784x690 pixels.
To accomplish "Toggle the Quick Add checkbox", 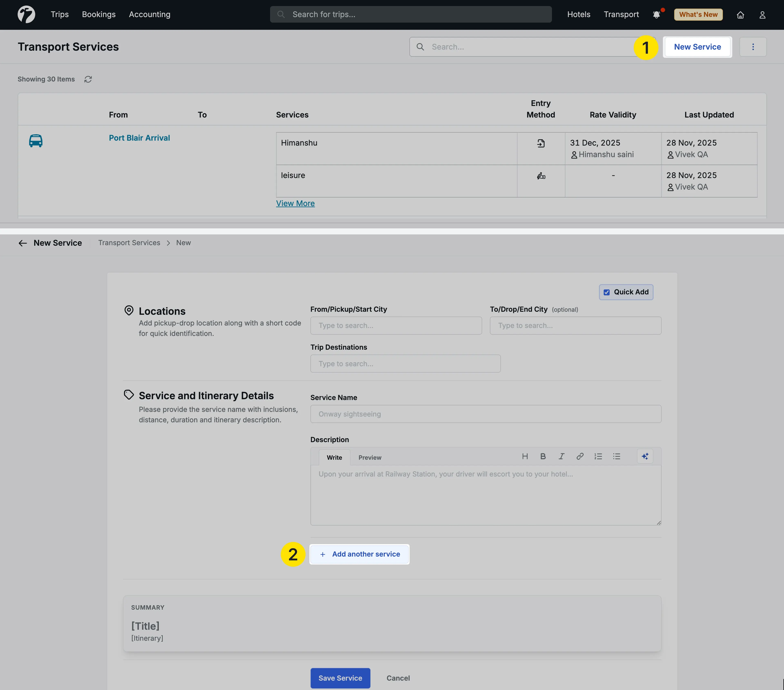I will tap(606, 292).
